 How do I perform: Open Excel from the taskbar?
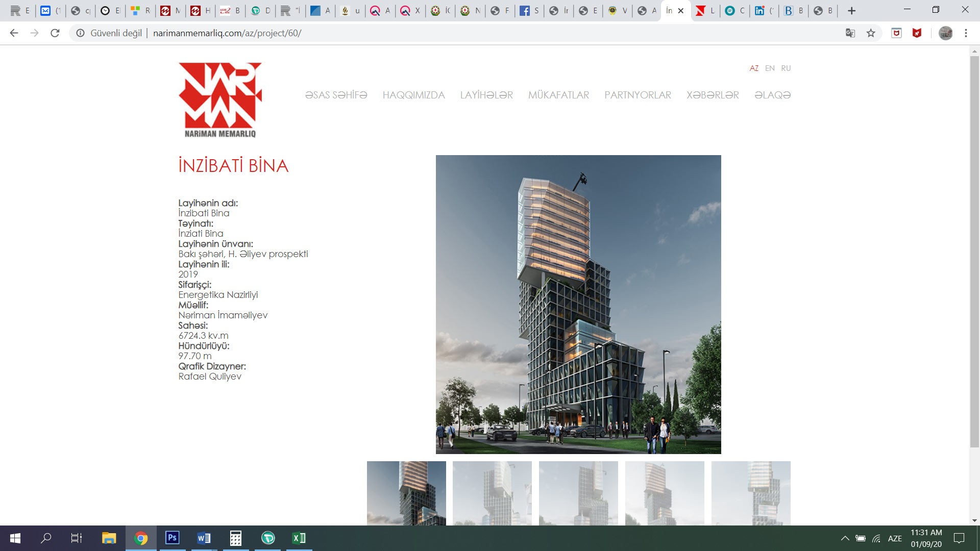coord(299,538)
